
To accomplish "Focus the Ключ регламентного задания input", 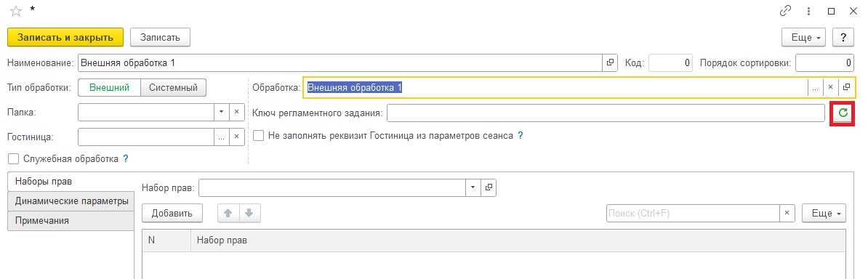I will [x=606, y=113].
